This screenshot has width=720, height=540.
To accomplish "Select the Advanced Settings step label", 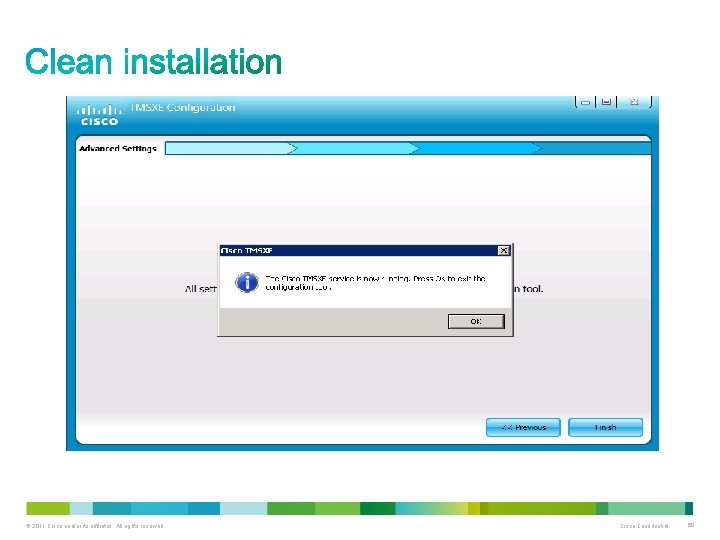I will [118, 148].
